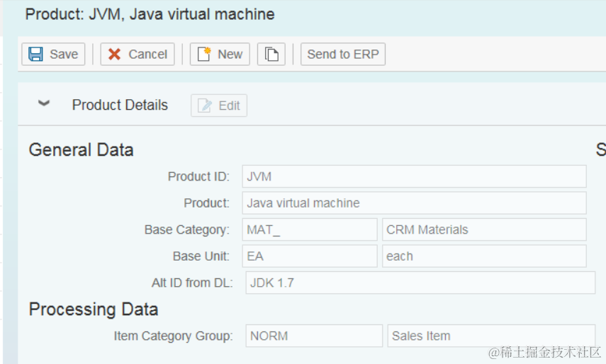
Task: Click the Cancel button text
Action: click(x=147, y=55)
